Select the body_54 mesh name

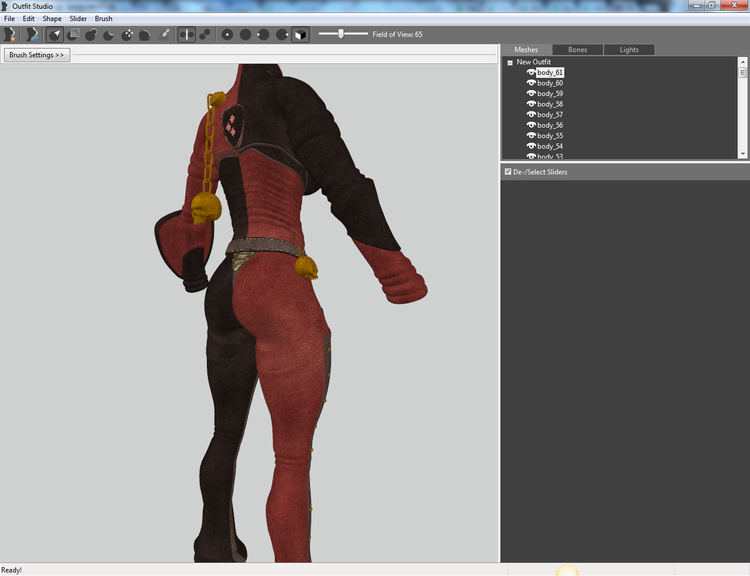pyautogui.click(x=550, y=146)
